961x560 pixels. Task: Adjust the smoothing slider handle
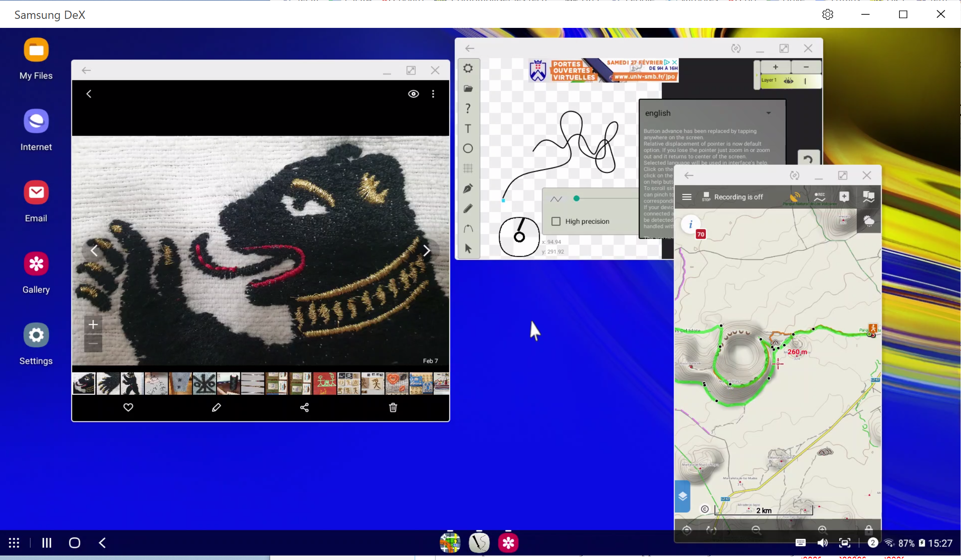[576, 198]
